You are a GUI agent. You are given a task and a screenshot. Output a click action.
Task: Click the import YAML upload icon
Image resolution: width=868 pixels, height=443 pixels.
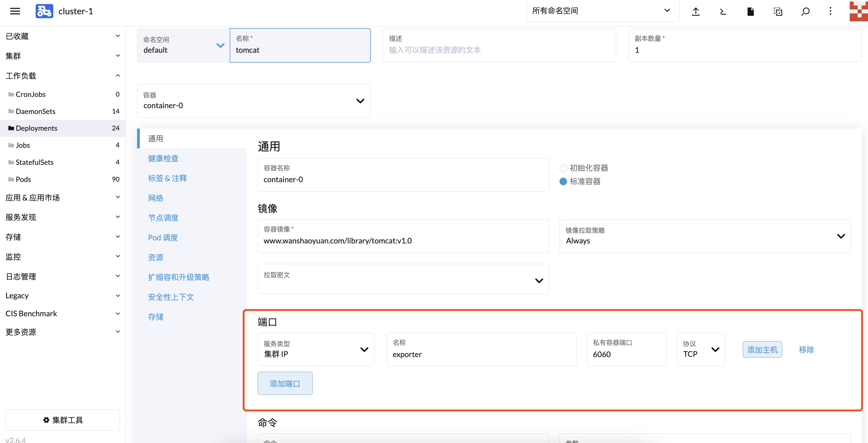[696, 11]
